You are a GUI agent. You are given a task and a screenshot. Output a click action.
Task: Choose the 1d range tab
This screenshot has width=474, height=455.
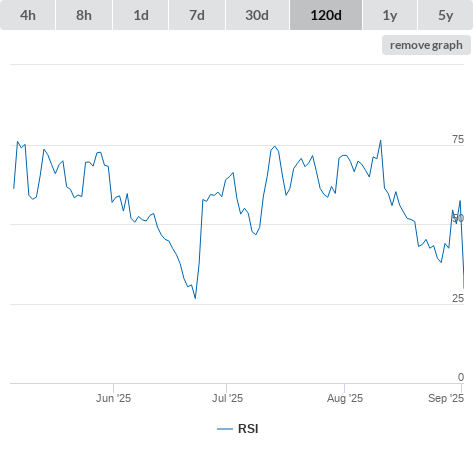tap(141, 15)
